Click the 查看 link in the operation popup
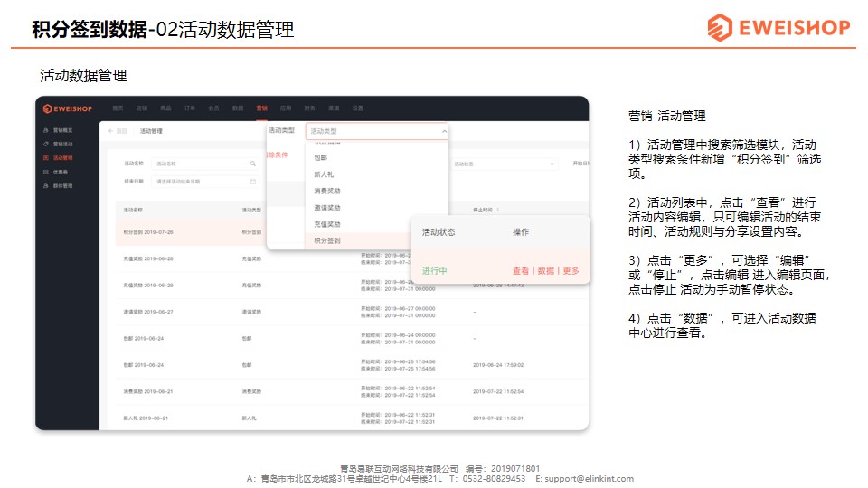Screen dimensions: 868x488 (x=521, y=271)
